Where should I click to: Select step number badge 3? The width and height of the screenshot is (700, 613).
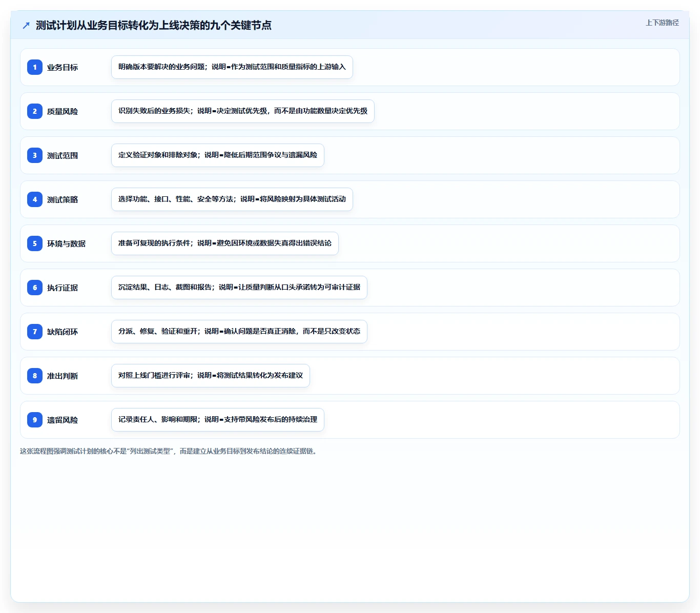click(x=35, y=155)
